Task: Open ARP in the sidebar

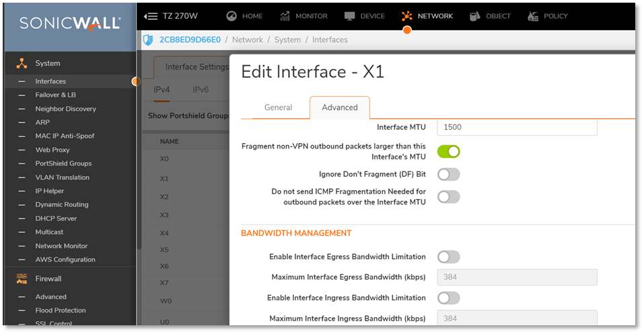Action: click(x=42, y=122)
